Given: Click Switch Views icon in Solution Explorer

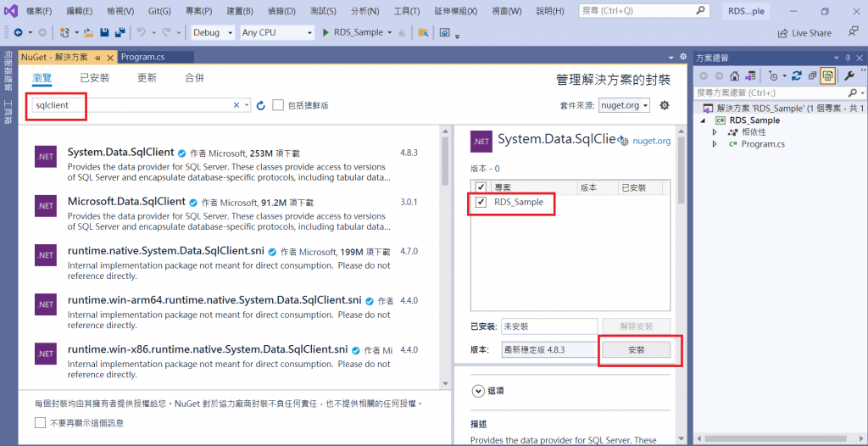Looking at the screenshot, I should [x=750, y=76].
